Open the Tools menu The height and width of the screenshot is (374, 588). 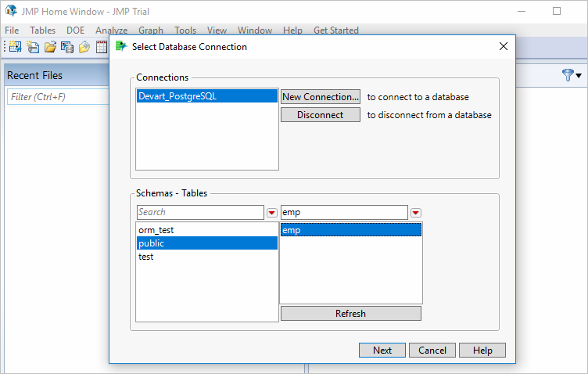(185, 31)
